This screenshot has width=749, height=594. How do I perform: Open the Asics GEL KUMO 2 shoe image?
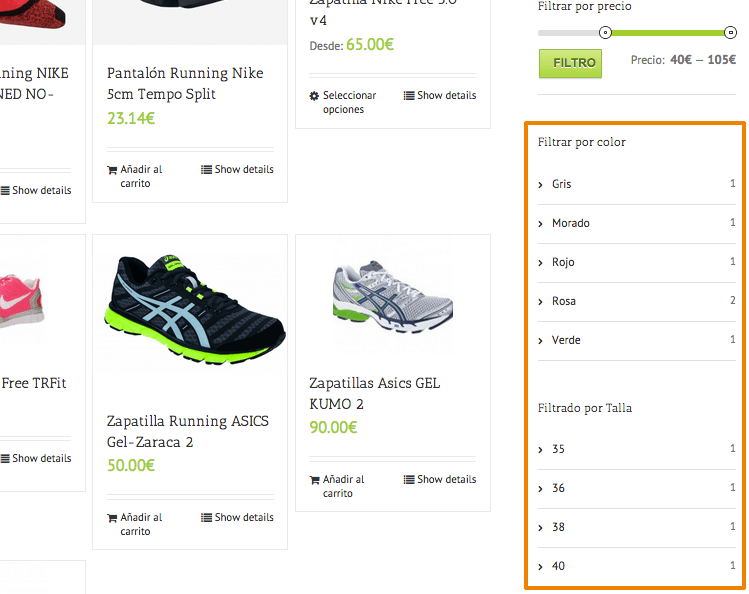point(393,297)
